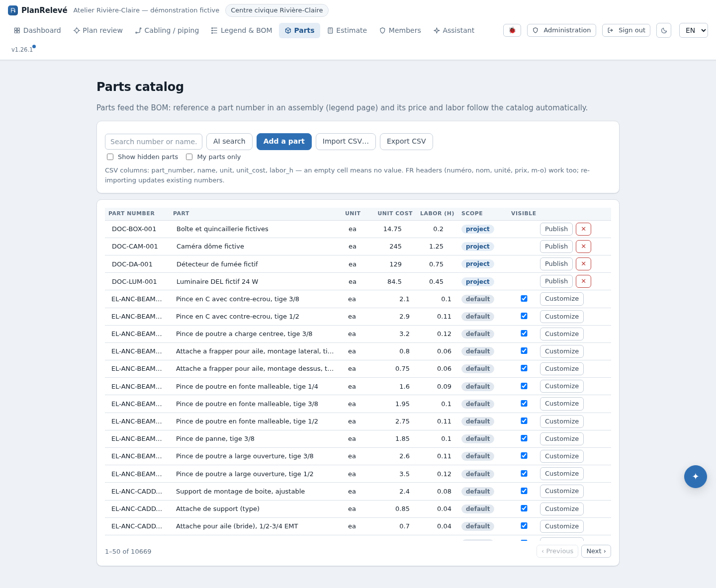Open the Legend & BOM tab

tap(242, 30)
